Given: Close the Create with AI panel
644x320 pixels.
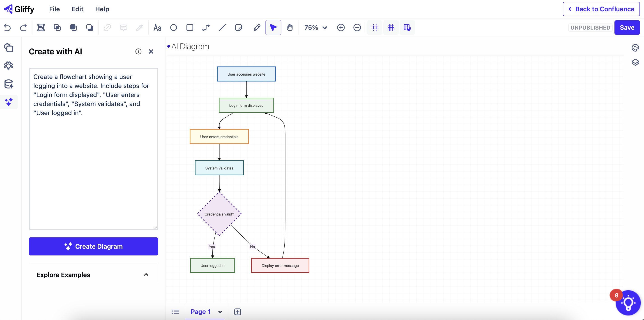Looking at the screenshot, I should coord(151,51).
